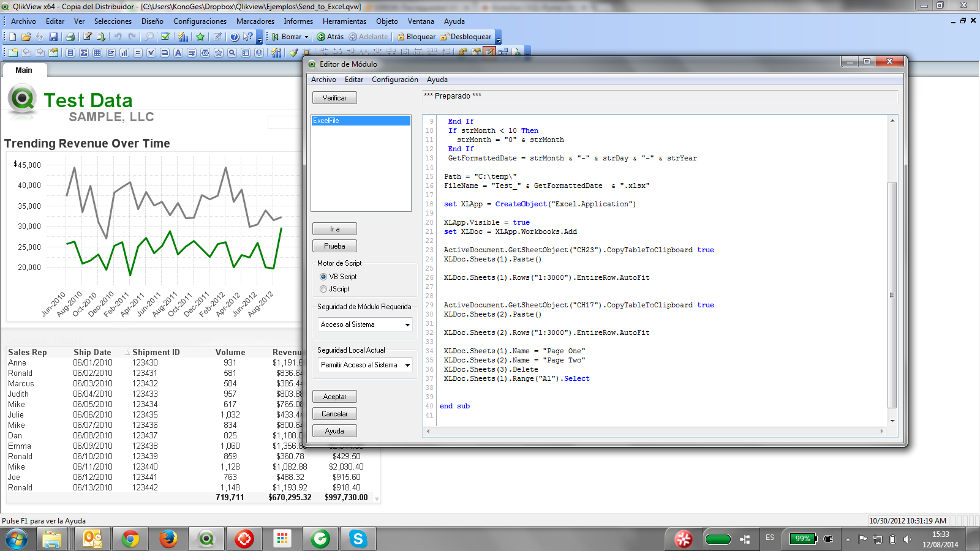Click the green star bookmark icon

[200, 37]
